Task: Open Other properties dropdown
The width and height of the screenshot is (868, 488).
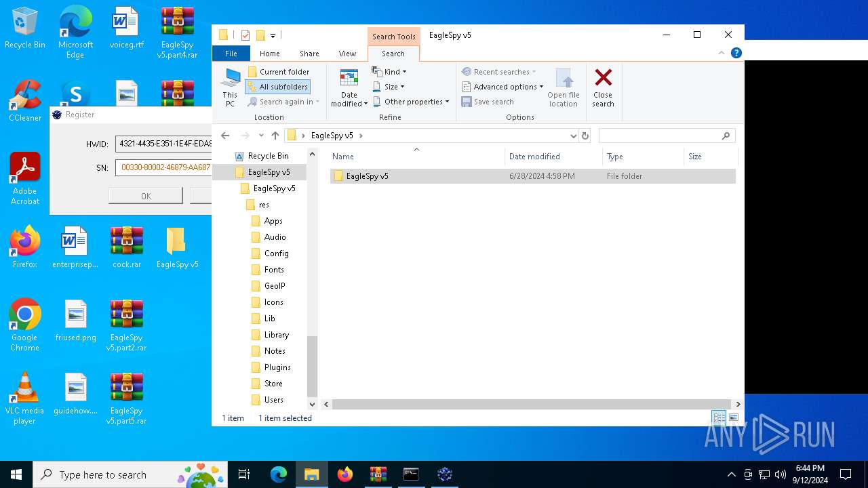Action: tap(411, 102)
